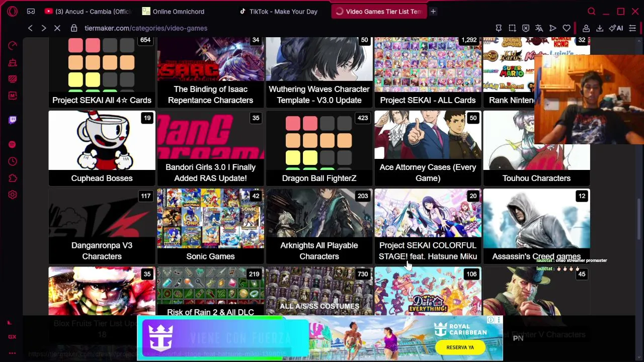The height and width of the screenshot is (362, 644).
Task: Search open tabs magnifier icon
Action: 592,11
